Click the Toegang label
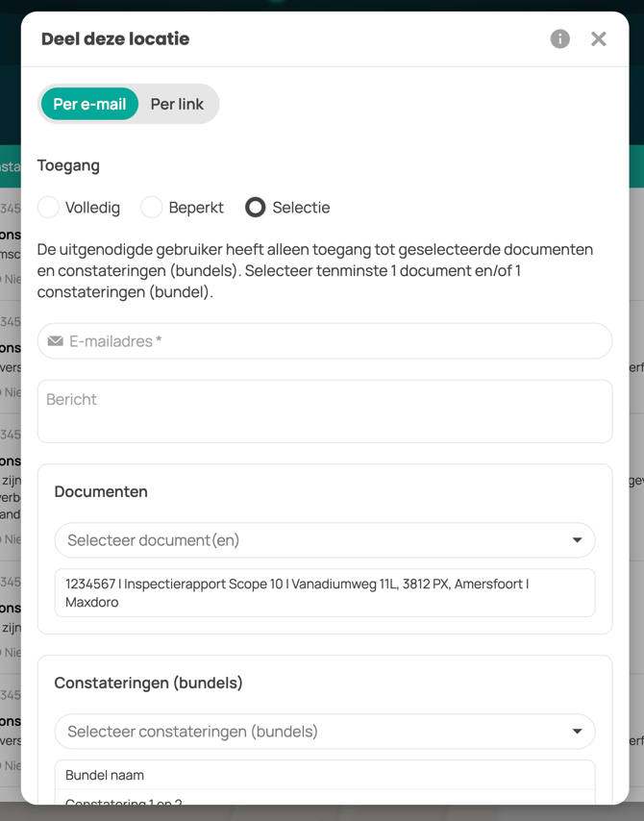This screenshot has width=644, height=821. [x=68, y=165]
